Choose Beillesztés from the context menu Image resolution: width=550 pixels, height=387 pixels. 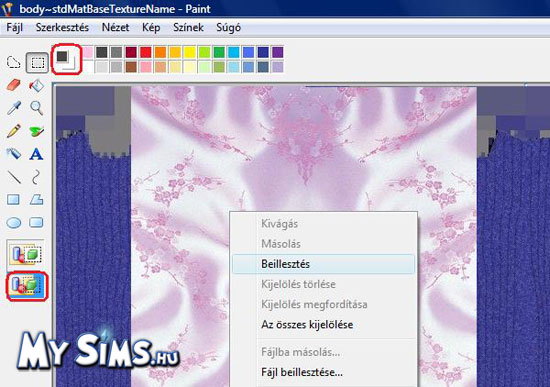[x=323, y=264]
